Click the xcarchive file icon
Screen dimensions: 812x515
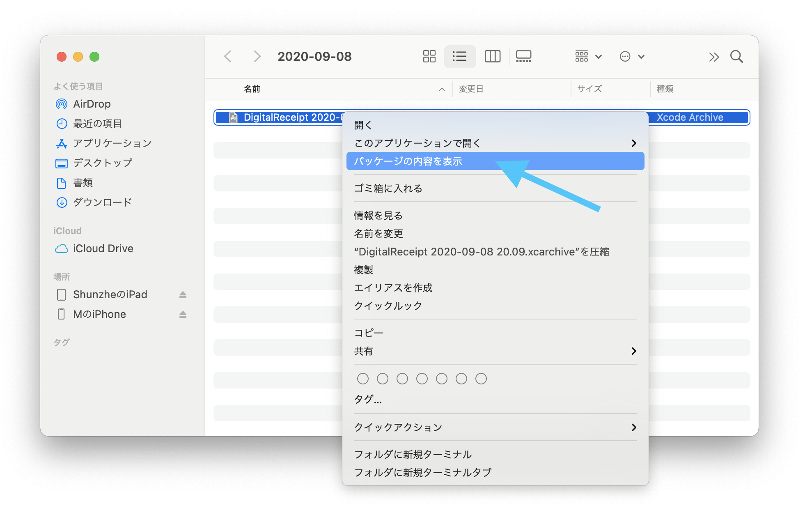(233, 117)
